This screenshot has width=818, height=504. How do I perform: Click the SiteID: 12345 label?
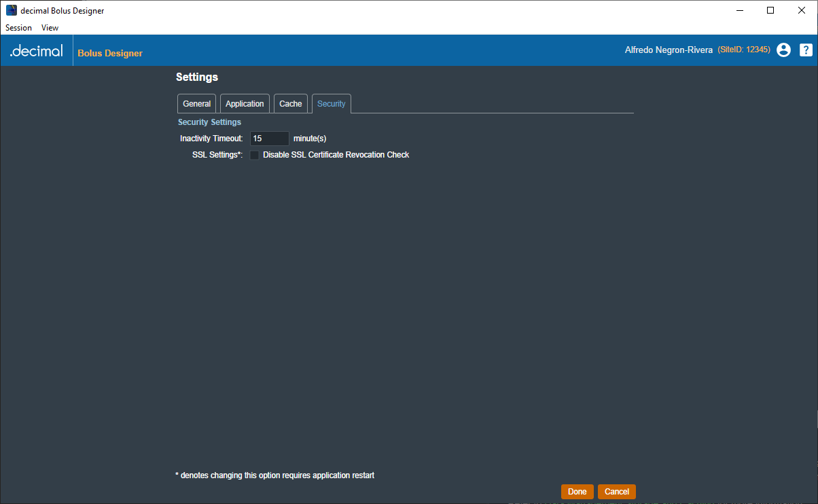tap(744, 50)
